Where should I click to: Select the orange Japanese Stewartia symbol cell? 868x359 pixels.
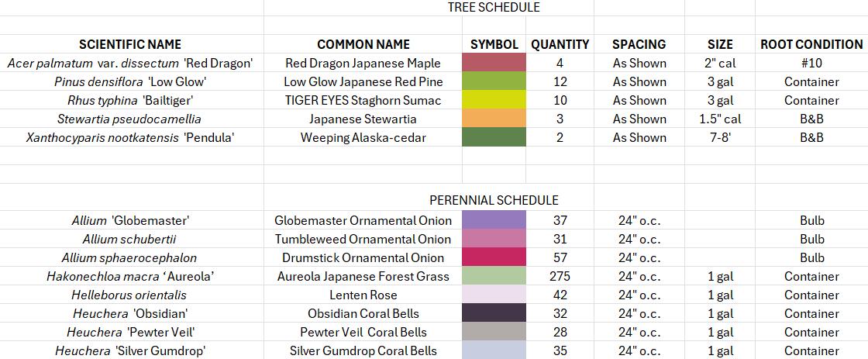494,119
